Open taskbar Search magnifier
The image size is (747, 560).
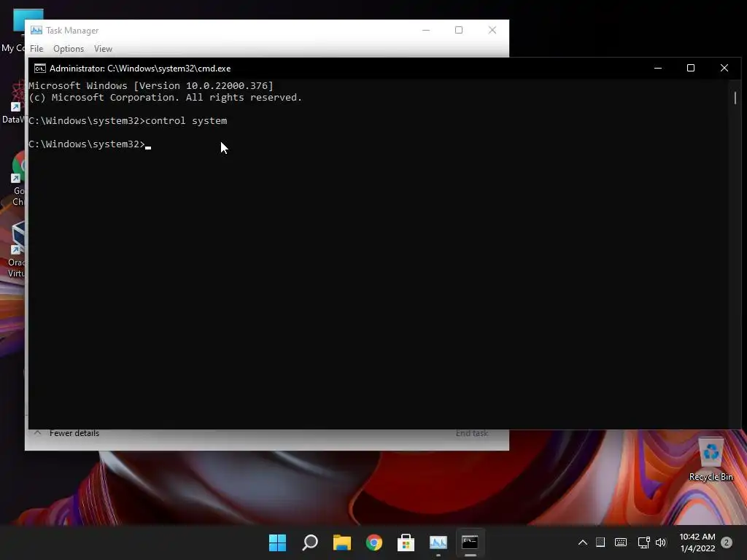click(x=309, y=542)
